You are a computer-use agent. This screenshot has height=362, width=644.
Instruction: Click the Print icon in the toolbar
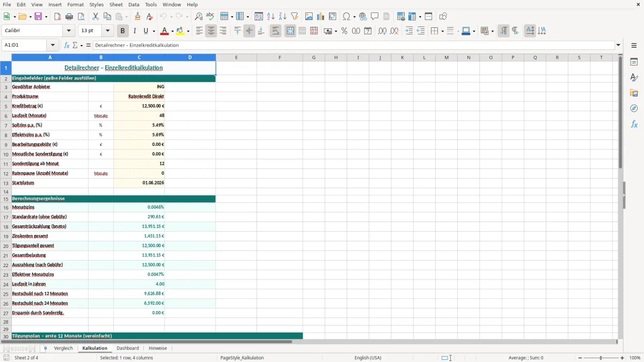click(x=69, y=17)
